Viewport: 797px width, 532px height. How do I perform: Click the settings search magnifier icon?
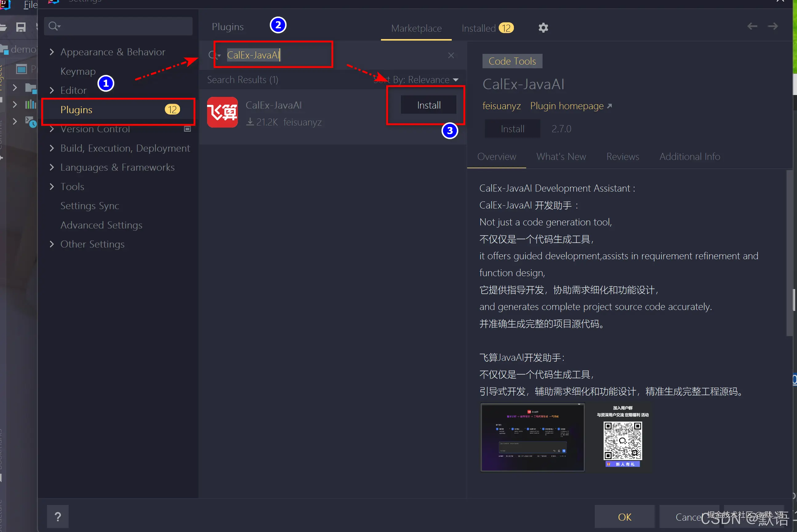tap(54, 26)
